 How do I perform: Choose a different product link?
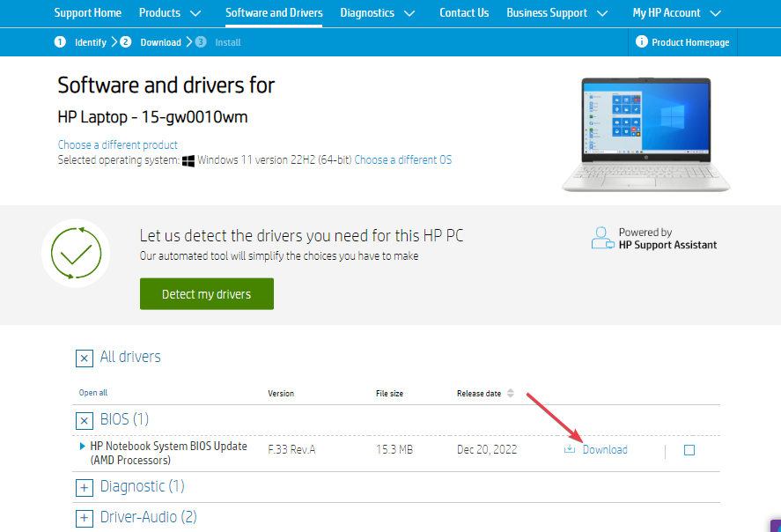point(118,145)
